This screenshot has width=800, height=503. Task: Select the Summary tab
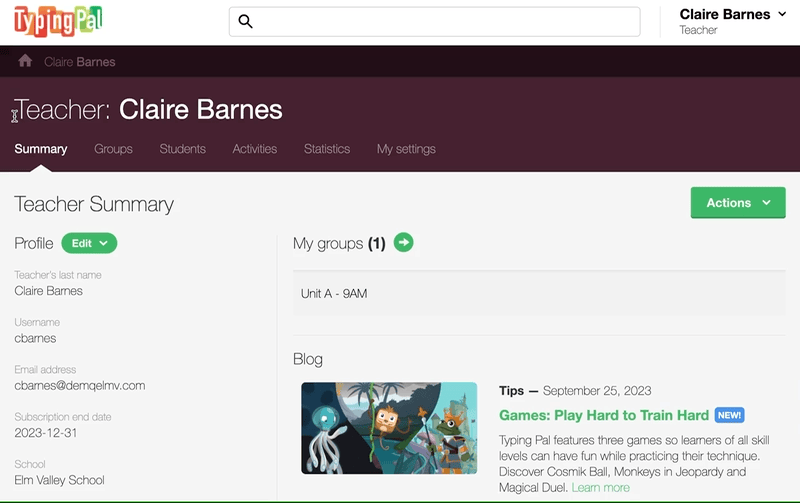pos(41,149)
